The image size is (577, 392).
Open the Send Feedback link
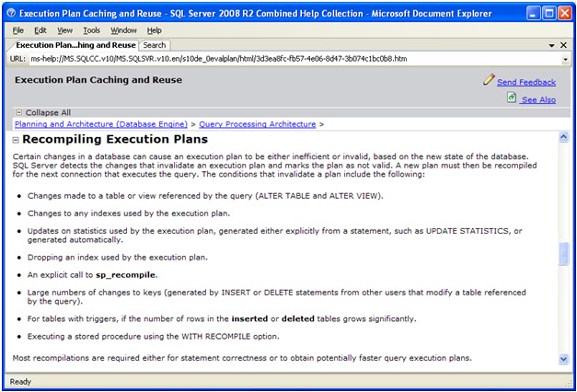(x=526, y=82)
